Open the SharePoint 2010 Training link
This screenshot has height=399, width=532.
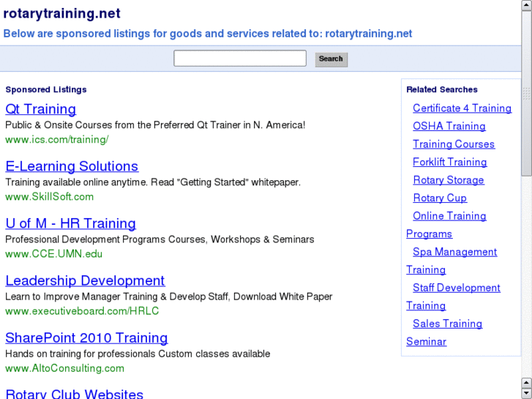[86, 338]
